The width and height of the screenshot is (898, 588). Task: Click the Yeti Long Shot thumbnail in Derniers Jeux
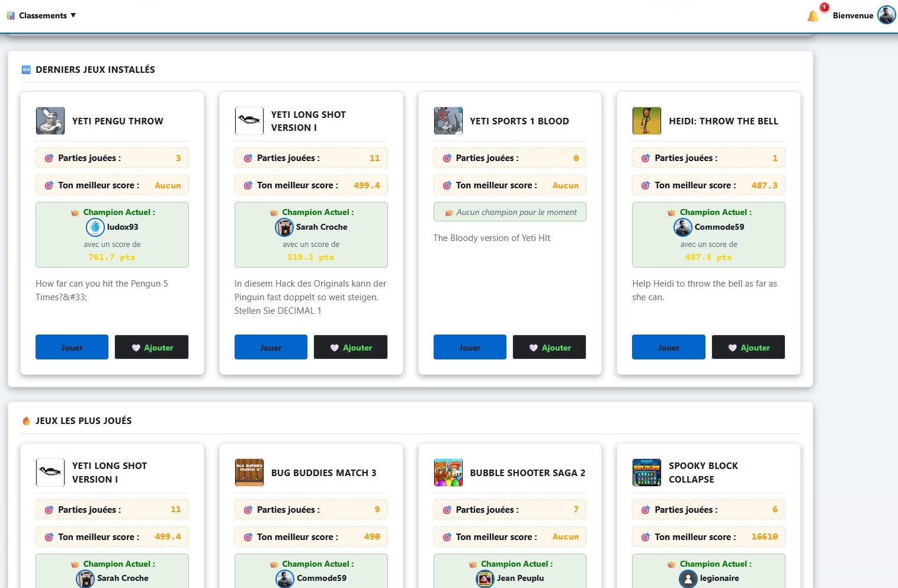249,121
